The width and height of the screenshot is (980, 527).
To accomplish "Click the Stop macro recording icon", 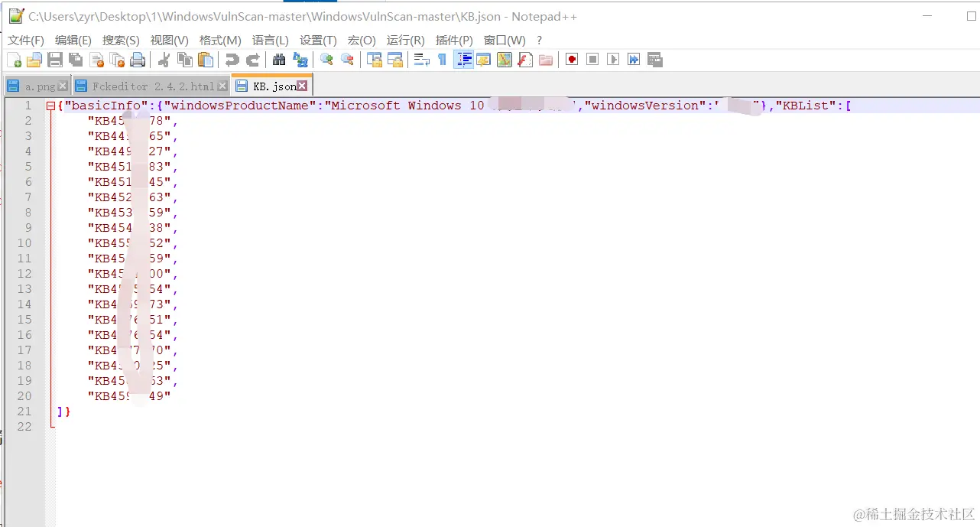I will tap(592, 60).
